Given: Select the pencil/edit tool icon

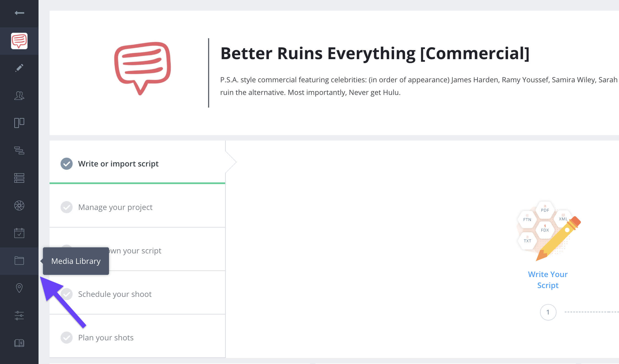Looking at the screenshot, I should point(19,68).
